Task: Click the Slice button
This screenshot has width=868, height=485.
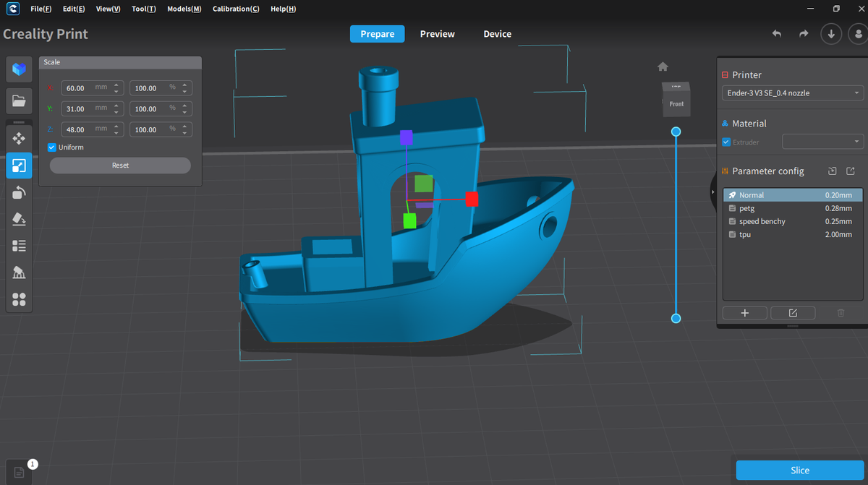Action: 799,470
